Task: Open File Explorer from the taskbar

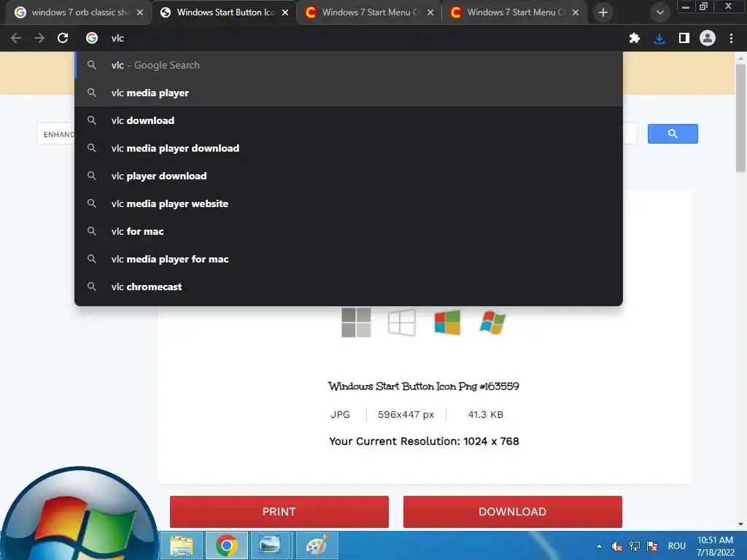Action: click(x=182, y=545)
